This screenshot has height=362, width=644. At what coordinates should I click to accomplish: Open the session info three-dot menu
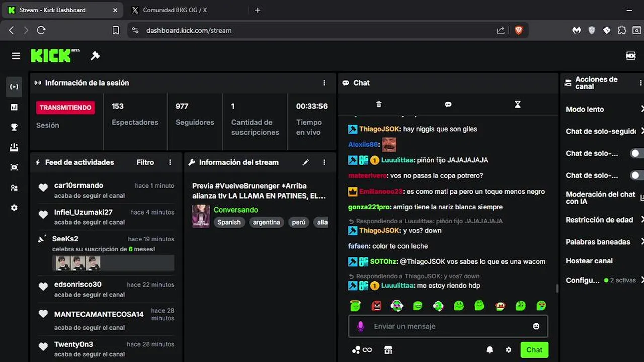[324, 83]
